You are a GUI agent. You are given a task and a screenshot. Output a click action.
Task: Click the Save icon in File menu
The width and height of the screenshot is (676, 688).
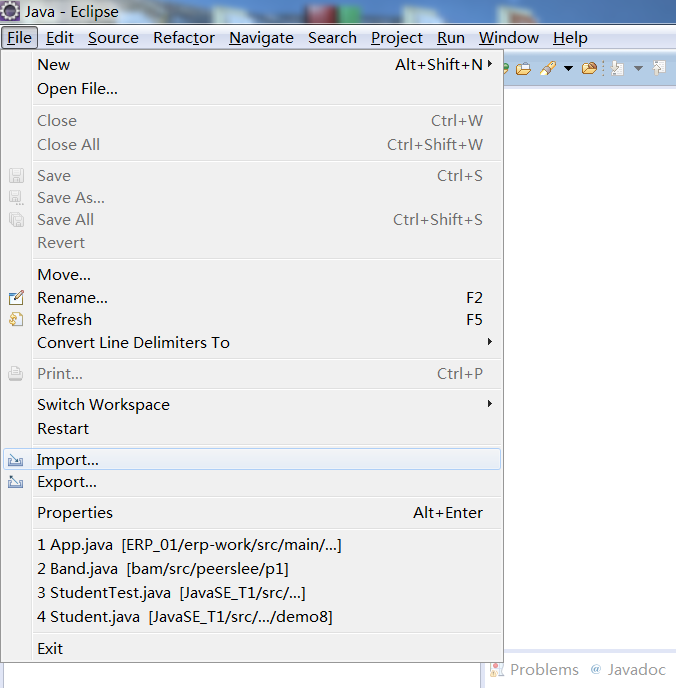coord(16,176)
